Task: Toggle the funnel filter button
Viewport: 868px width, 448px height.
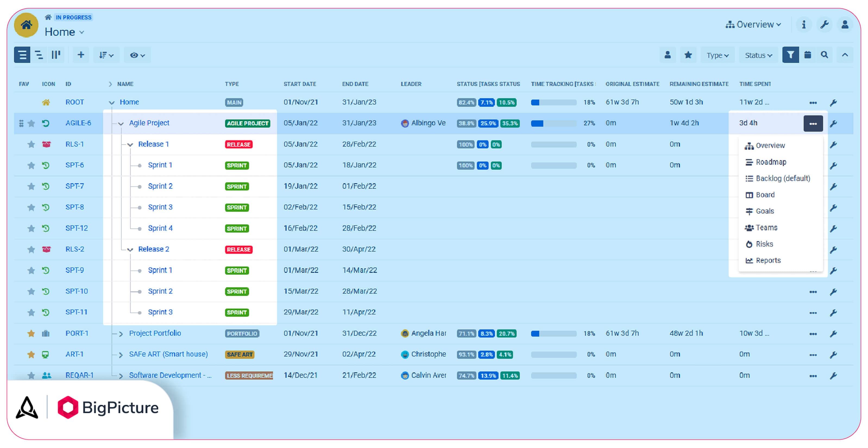Action: pyautogui.click(x=791, y=55)
